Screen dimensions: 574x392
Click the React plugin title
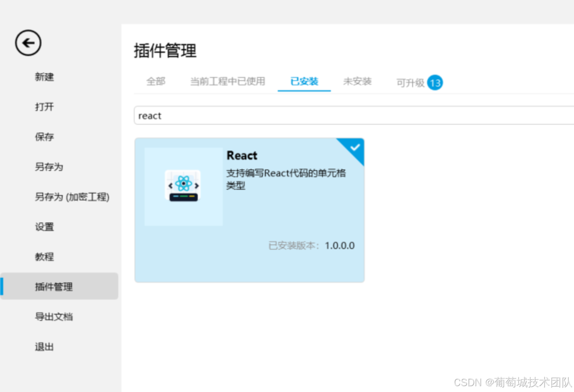[242, 155]
